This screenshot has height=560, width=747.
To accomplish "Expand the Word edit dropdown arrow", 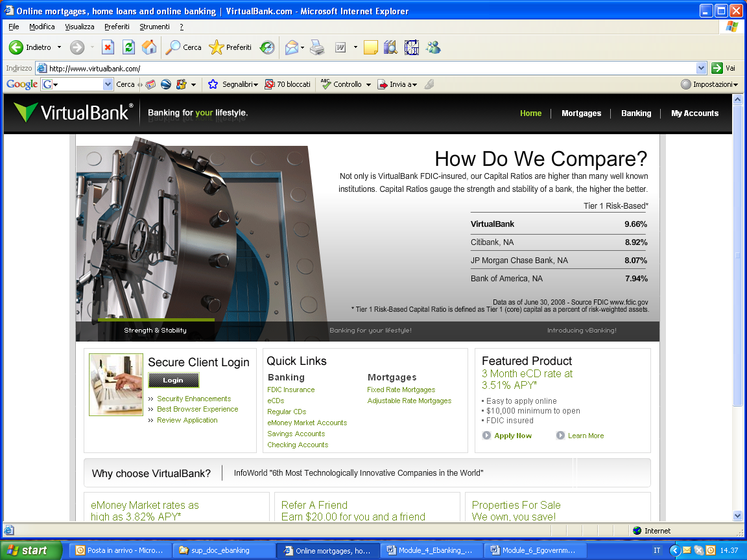I will pyautogui.click(x=355, y=47).
